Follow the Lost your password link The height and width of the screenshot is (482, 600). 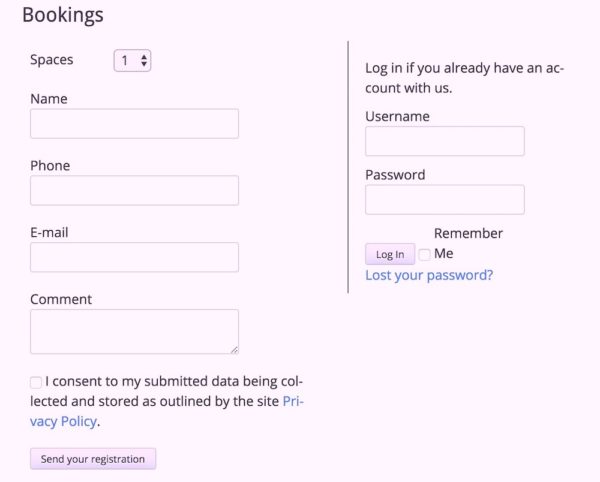(429, 275)
